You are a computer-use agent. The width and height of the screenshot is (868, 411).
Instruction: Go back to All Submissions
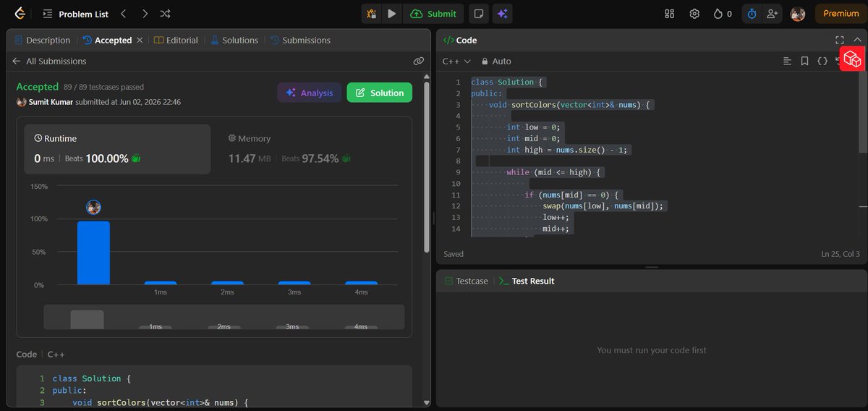pos(49,62)
